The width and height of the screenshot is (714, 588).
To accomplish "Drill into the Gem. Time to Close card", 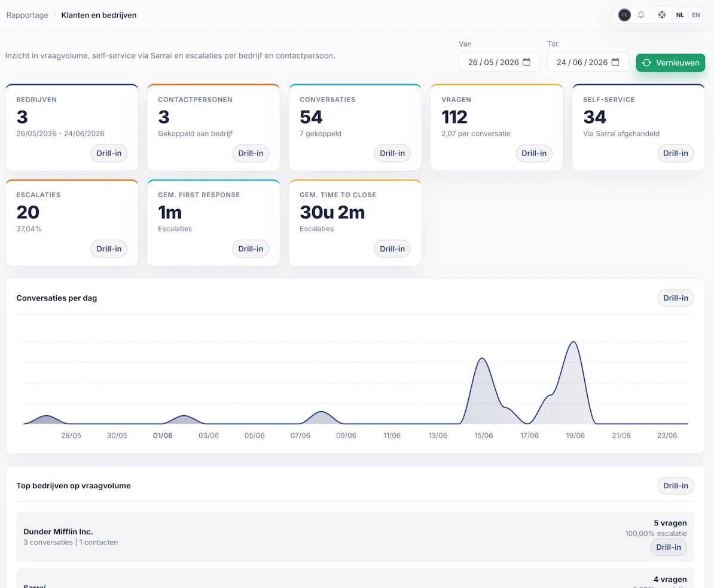I will pyautogui.click(x=392, y=249).
